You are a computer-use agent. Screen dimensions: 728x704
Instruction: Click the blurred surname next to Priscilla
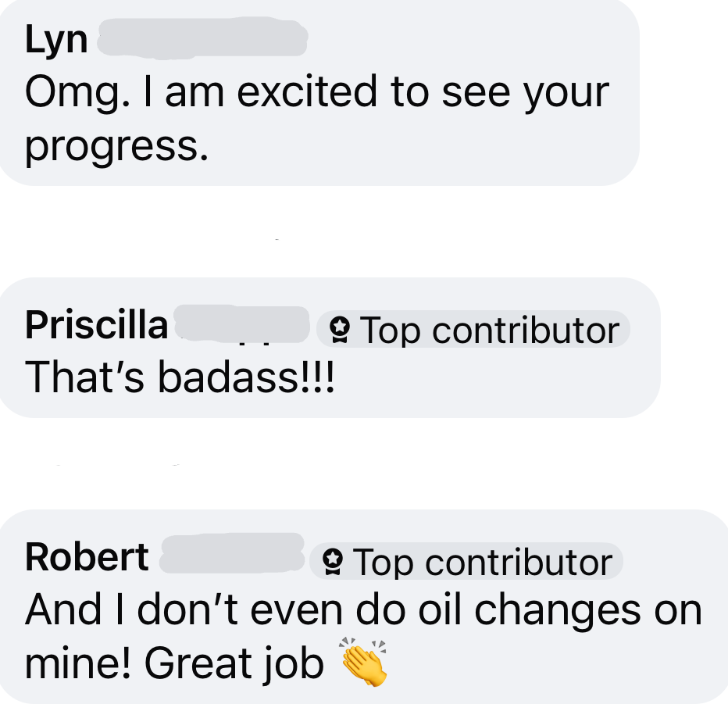coord(241,324)
